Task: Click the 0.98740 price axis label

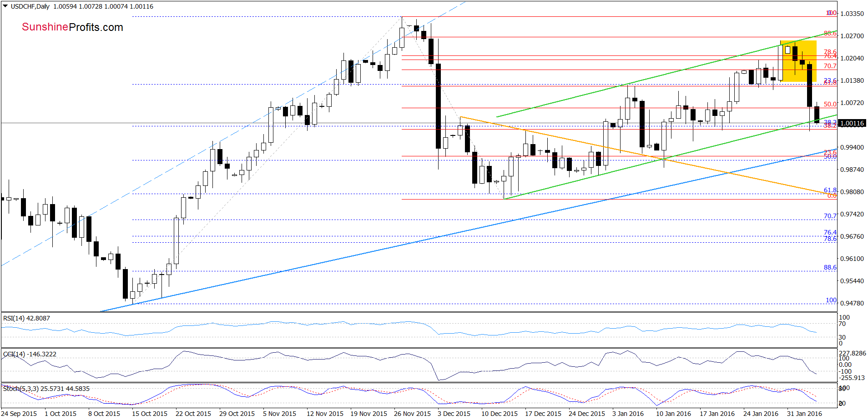Action: [x=852, y=170]
